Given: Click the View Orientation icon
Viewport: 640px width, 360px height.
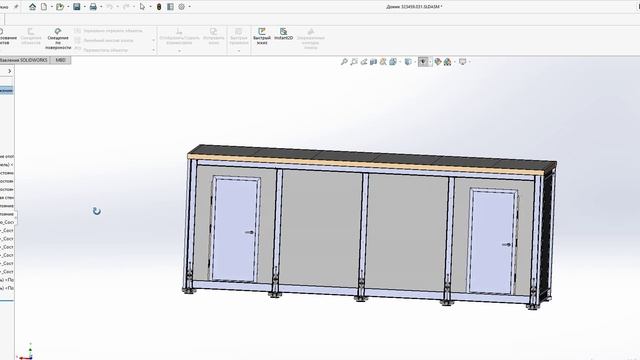Looking at the screenshot, I should 393,62.
